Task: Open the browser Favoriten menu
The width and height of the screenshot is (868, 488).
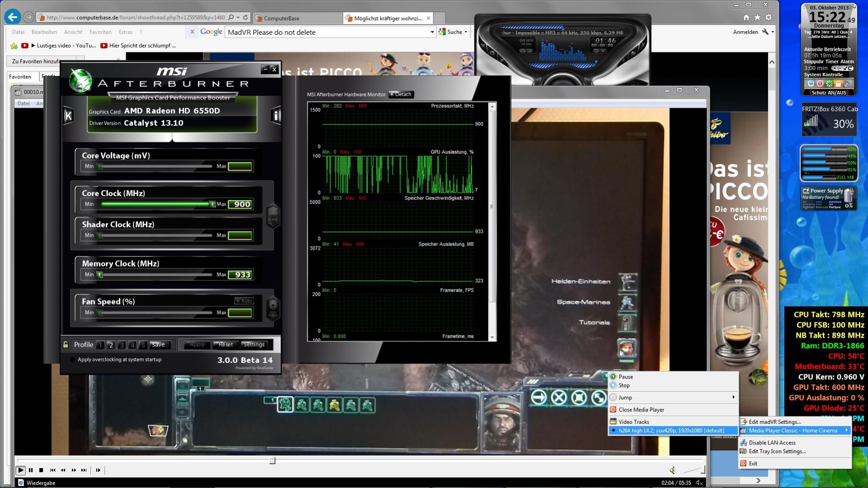Action: (x=100, y=32)
